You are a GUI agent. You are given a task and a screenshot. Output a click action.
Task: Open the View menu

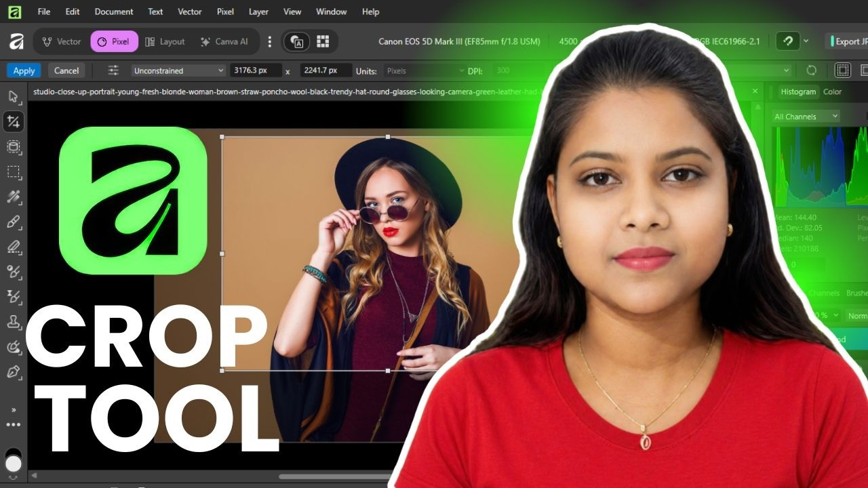[x=292, y=12]
